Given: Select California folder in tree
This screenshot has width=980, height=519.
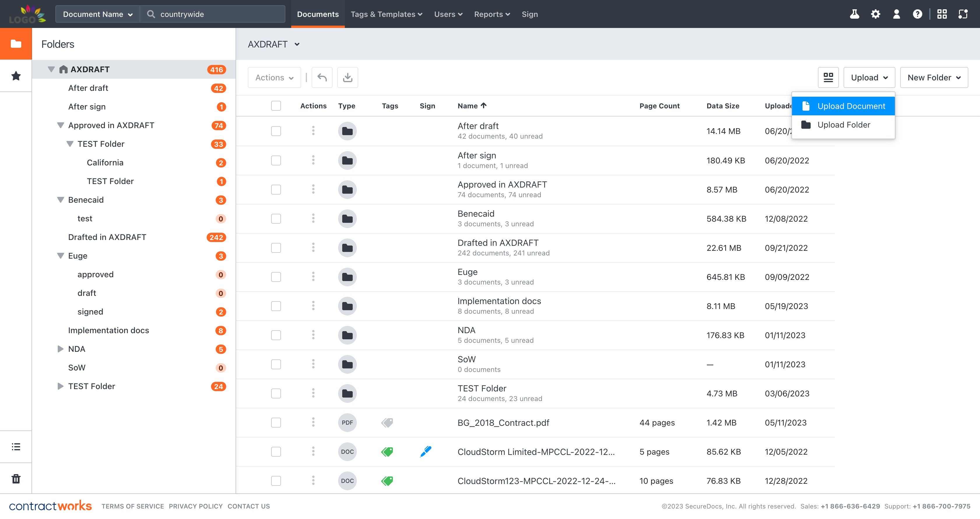Looking at the screenshot, I should 105,162.
